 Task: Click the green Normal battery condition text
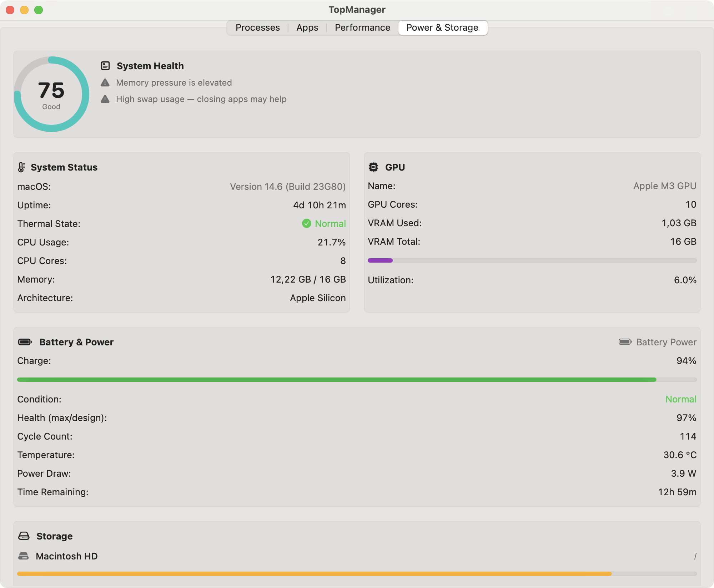(681, 399)
